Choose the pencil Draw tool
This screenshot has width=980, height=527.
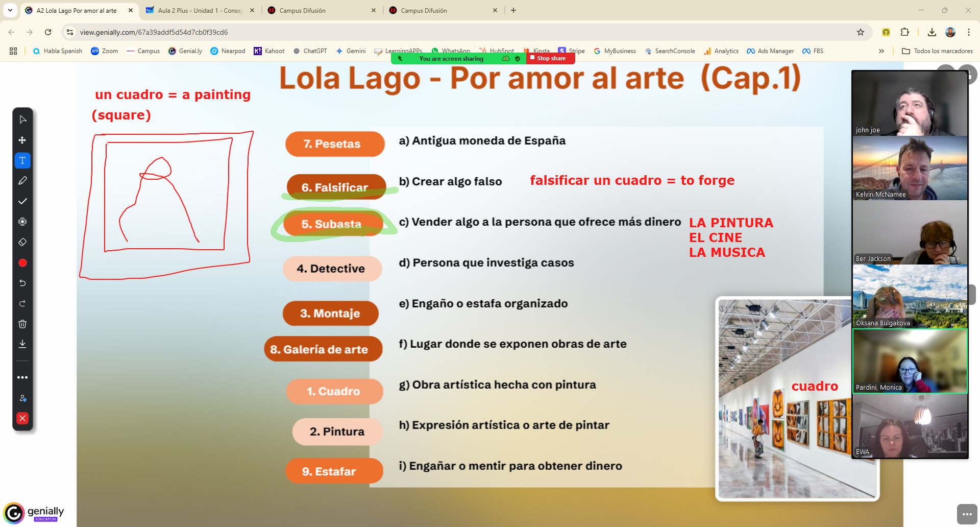pos(22,181)
